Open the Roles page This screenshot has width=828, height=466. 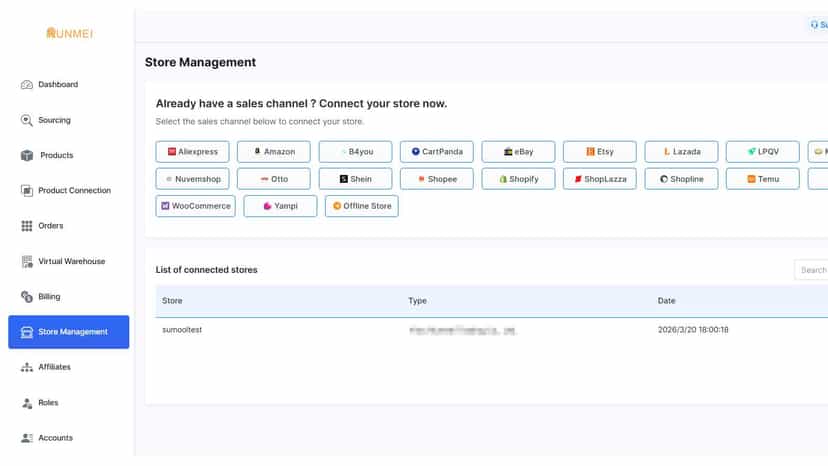pyautogui.click(x=48, y=403)
